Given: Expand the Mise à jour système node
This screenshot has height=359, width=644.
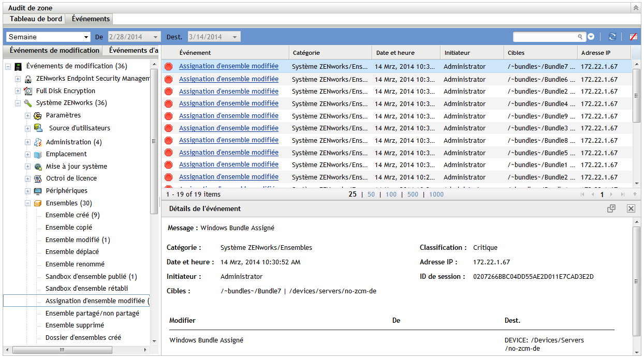Looking at the screenshot, I should tap(28, 167).
